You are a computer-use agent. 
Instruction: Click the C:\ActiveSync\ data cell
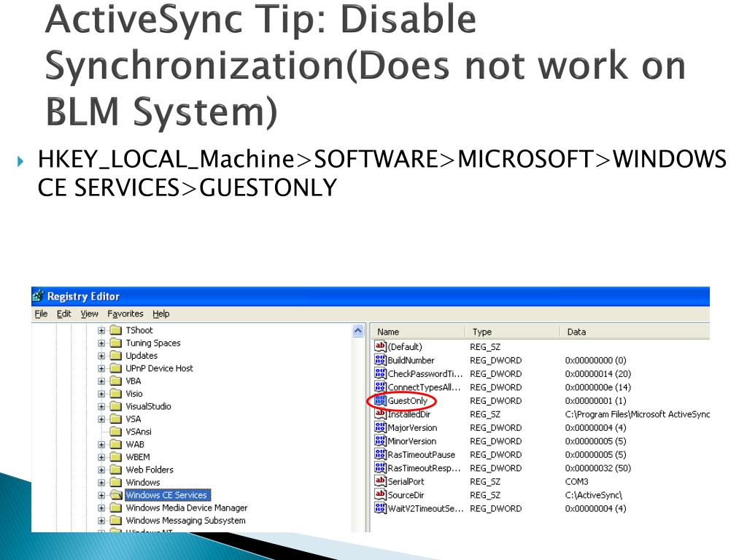pyautogui.click(x=594, y=495)
